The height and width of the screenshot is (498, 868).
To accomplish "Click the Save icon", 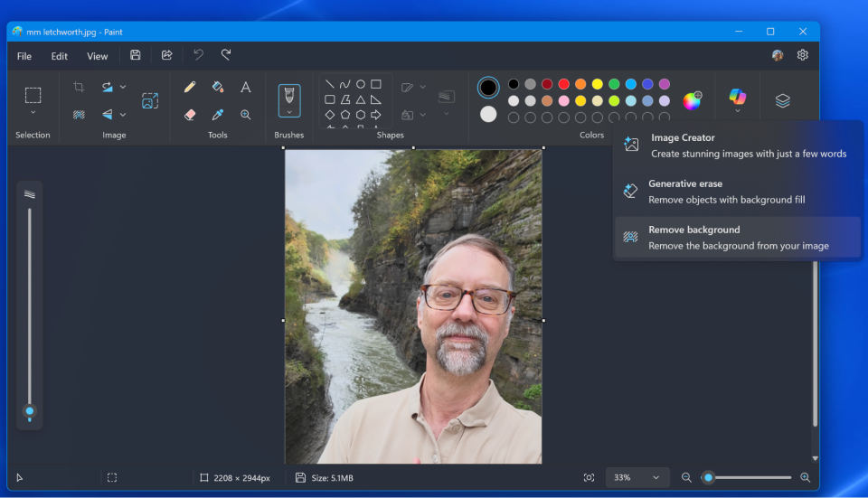I will [135, 55].
